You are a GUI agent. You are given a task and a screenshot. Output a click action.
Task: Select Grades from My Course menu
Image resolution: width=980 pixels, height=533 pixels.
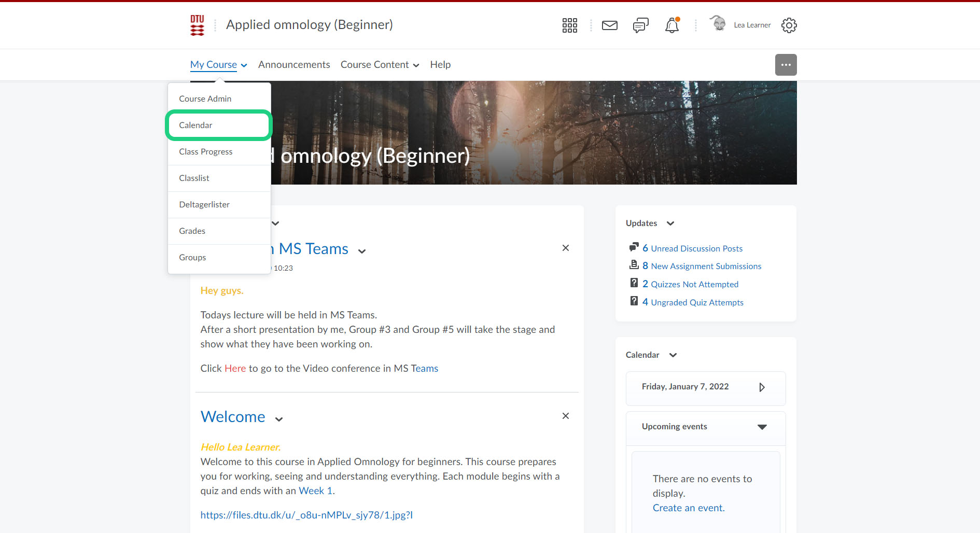pos(192,231)
